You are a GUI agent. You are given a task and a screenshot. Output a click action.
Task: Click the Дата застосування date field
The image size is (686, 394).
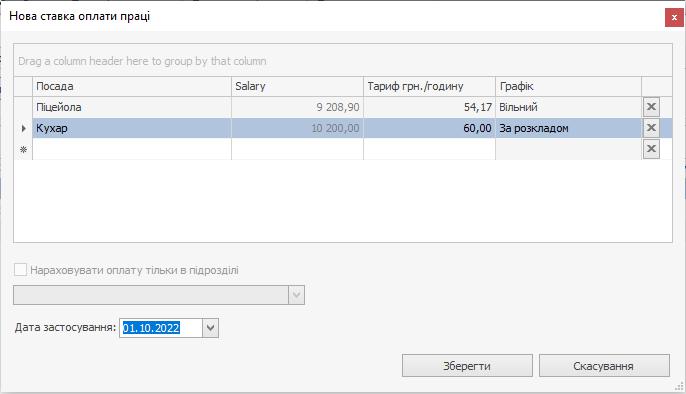click(161, 328)
